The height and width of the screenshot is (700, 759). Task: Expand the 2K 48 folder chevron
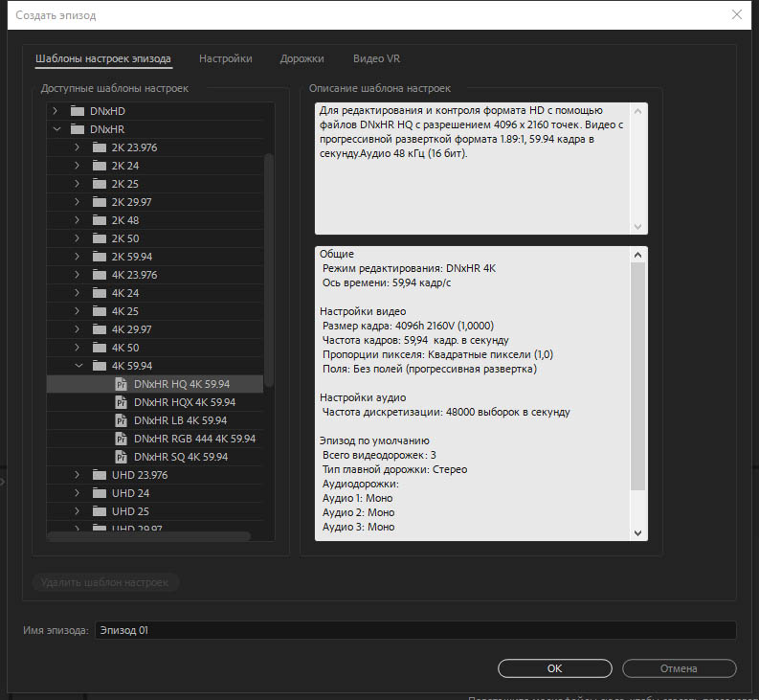pos(77,220)
